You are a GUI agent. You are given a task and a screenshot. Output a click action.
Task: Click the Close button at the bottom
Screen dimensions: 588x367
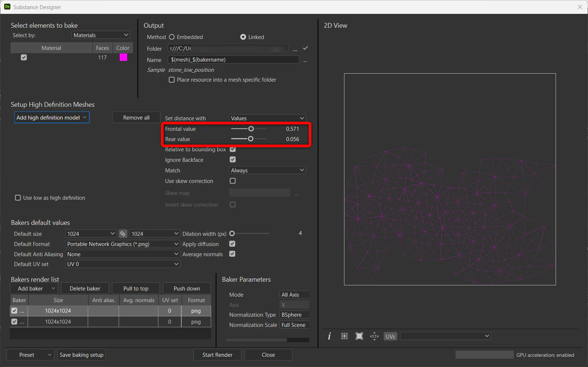click(x=268, y=355)
